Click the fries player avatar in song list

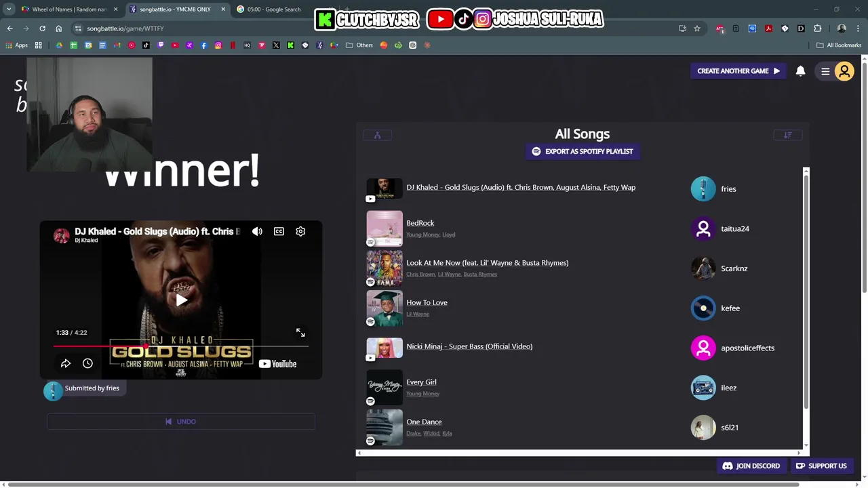pos(703,189)
